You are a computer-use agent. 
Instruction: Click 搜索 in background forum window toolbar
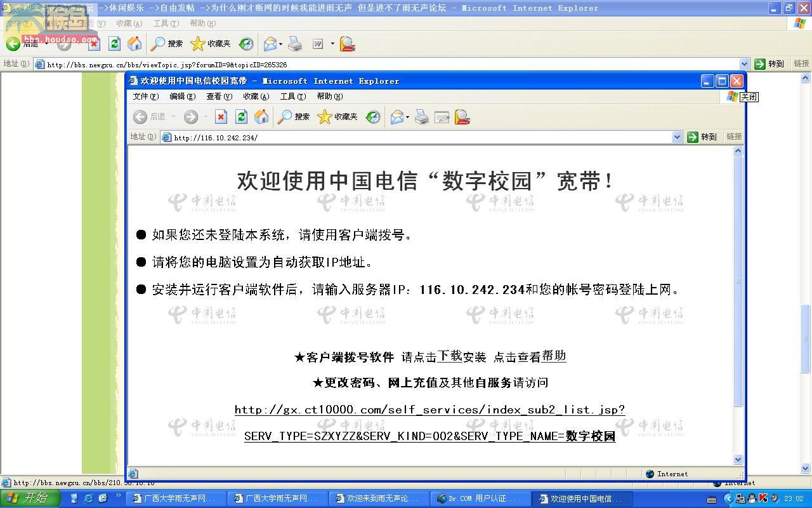[167, 44]
